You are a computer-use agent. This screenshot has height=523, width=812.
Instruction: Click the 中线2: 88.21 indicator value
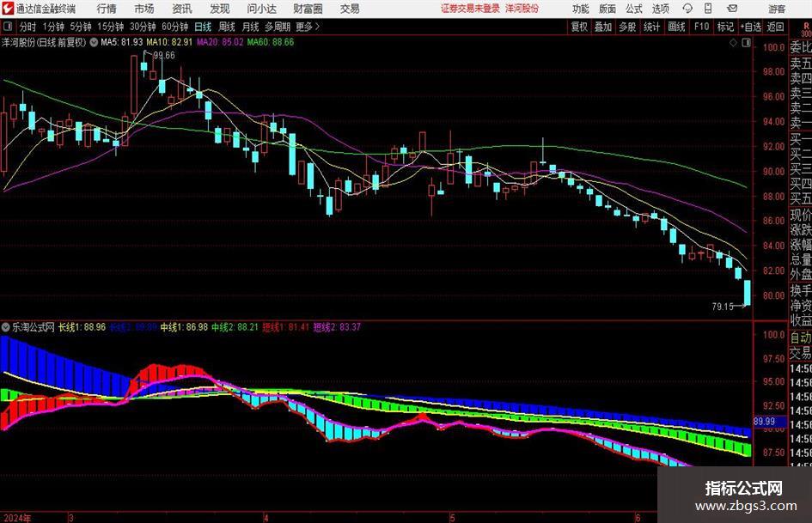point(235,327)
